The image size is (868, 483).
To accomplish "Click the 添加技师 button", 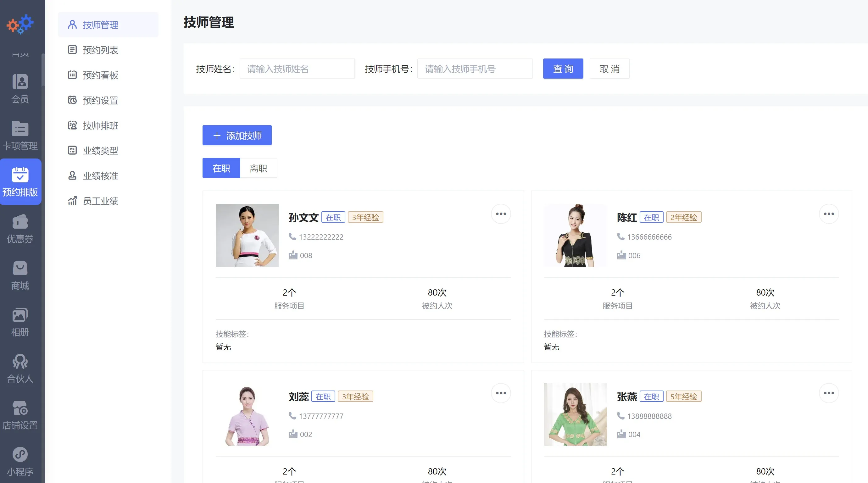I will coord(237,136).
